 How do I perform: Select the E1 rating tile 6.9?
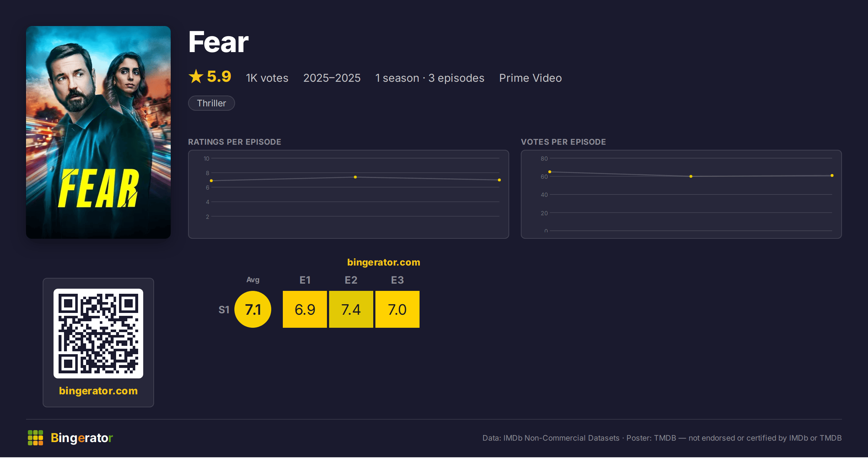tap(305, 309)
